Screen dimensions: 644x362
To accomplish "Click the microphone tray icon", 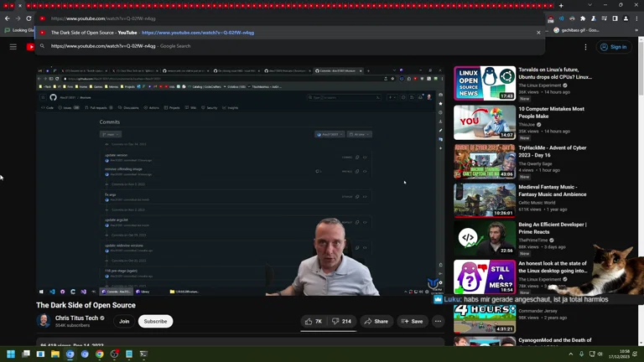I will point(582,354).
